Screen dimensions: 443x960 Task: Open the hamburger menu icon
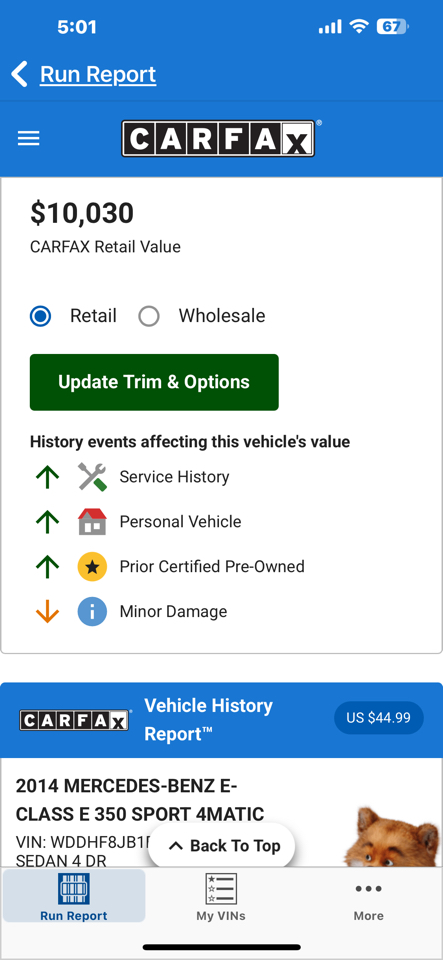coord(28,138)
